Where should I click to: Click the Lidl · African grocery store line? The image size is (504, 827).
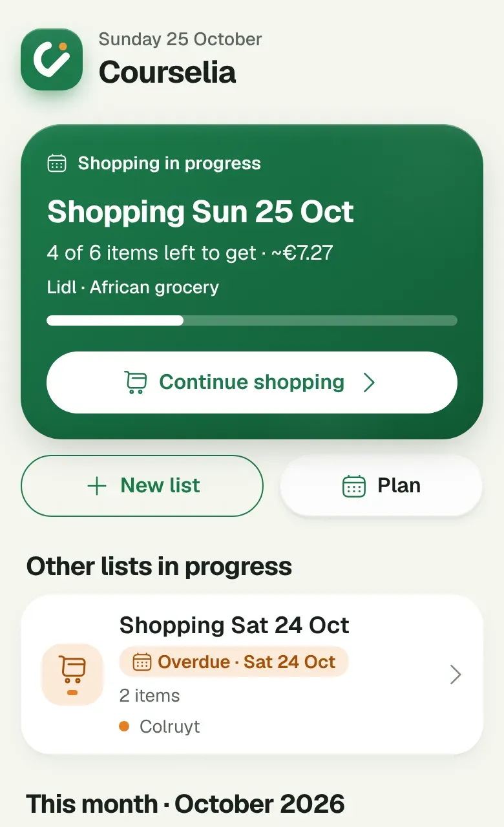pyautogui.click(x=133, y=287)
